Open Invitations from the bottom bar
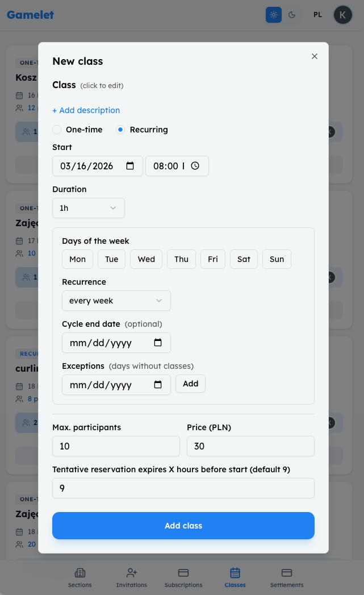The width and height of the screenshot is (364, 595). [131, 576]
